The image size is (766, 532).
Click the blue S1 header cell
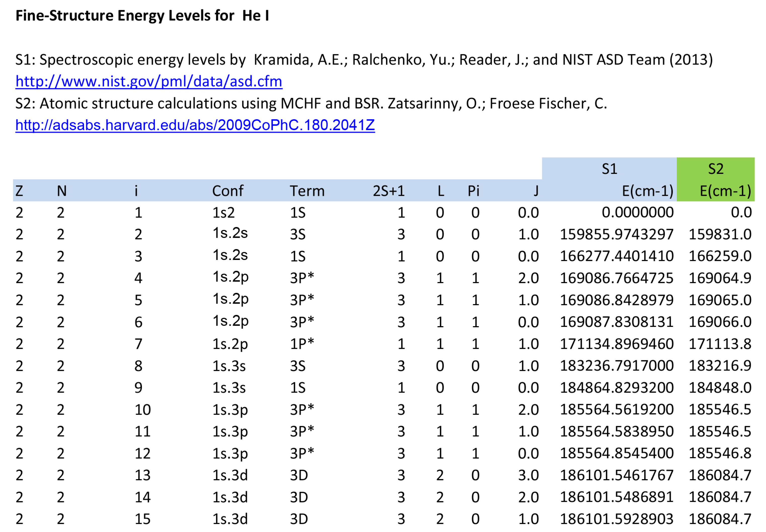[609, 169]
